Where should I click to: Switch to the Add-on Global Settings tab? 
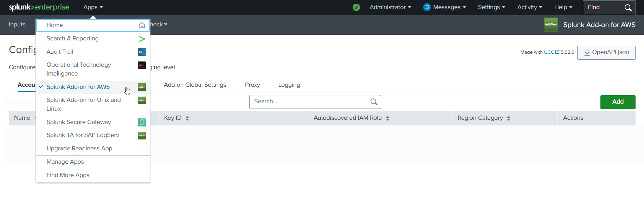coord(195,85)
